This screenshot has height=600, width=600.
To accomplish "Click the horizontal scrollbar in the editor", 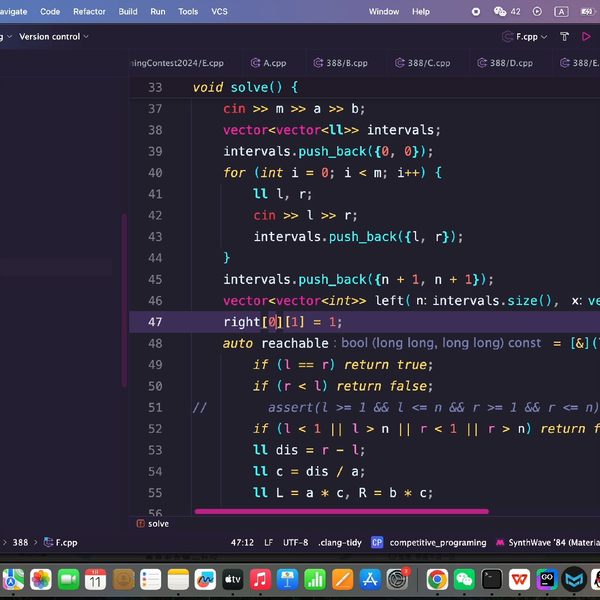I will [x=340, y=511].
